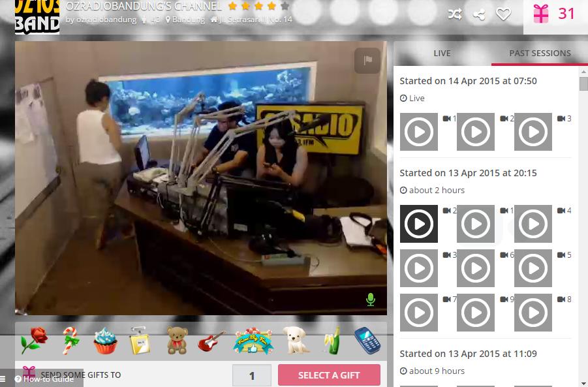Play camera 5 clip of 13 Apr 20:15 session
This screenshot has height=387, width=588.
click(x=533, y=268)
